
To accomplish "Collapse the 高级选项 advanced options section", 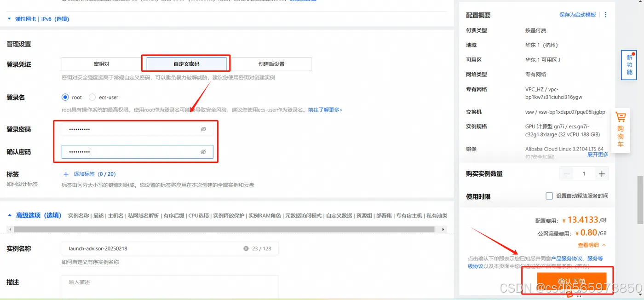I will [10, 215].
